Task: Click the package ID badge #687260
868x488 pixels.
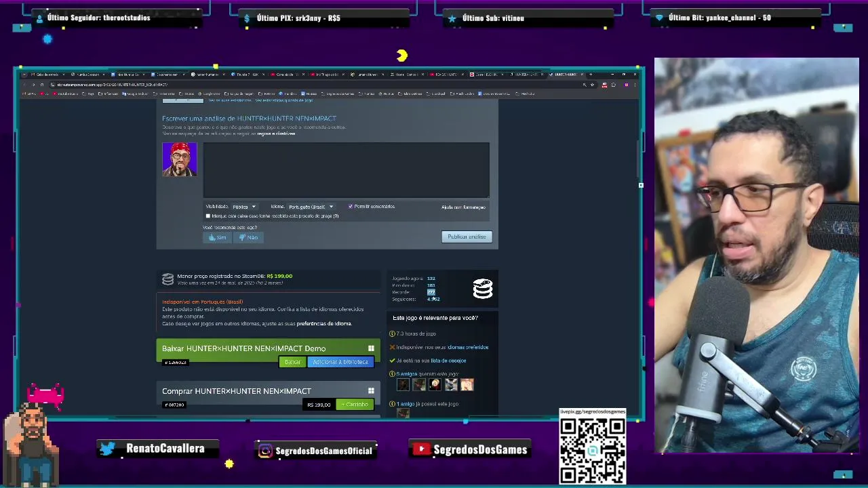Action: [x=174, y=405]
